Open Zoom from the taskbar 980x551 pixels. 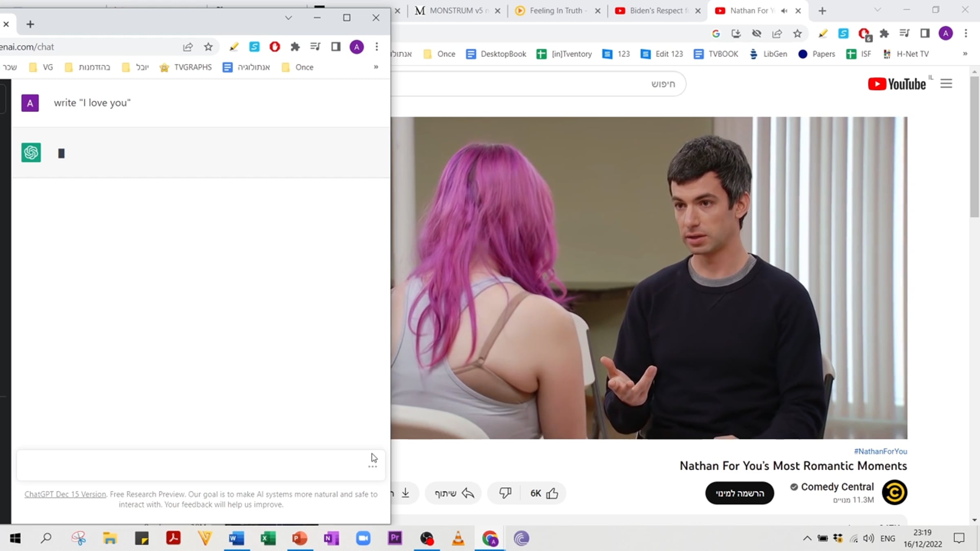point(363,538)
